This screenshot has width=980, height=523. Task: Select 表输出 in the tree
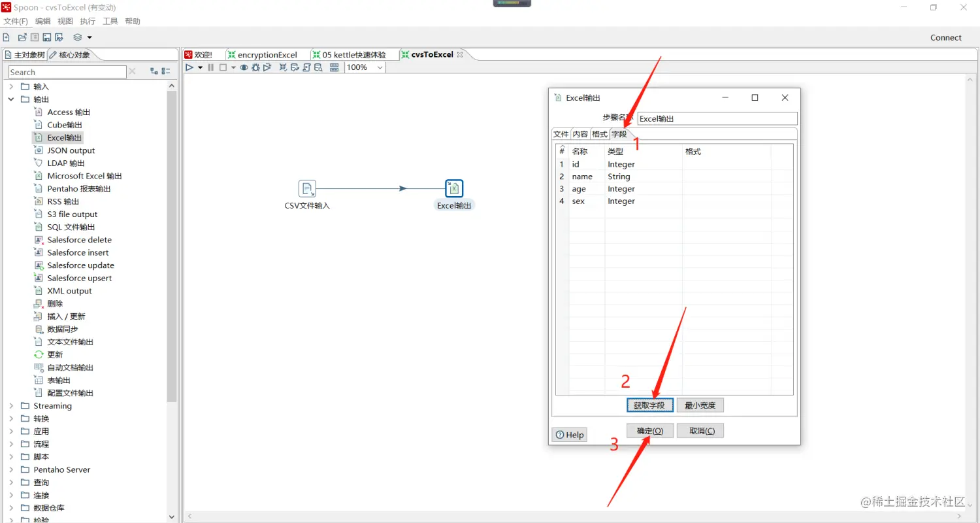pyautogui.click(x=59, y=380)
